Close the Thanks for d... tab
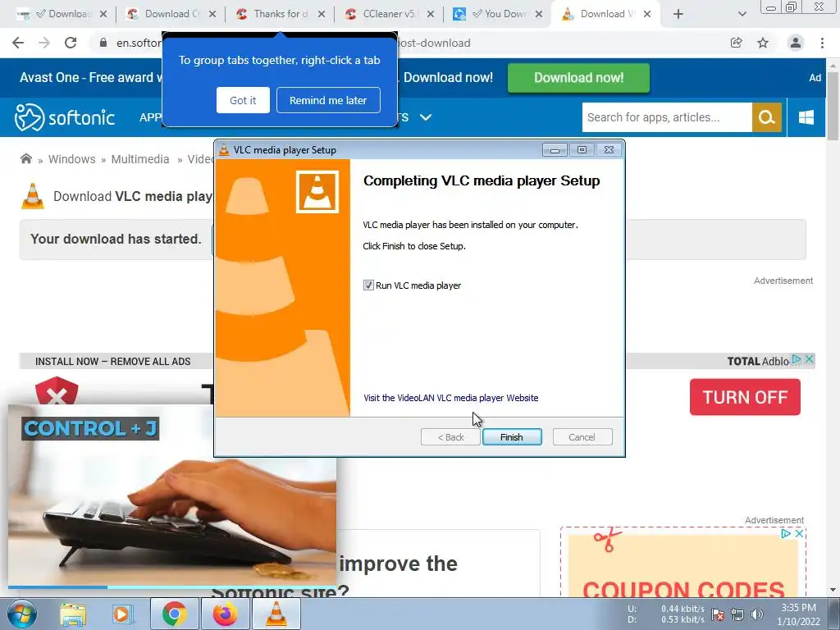The image size is (840, 630). click(x=321, y=15)
